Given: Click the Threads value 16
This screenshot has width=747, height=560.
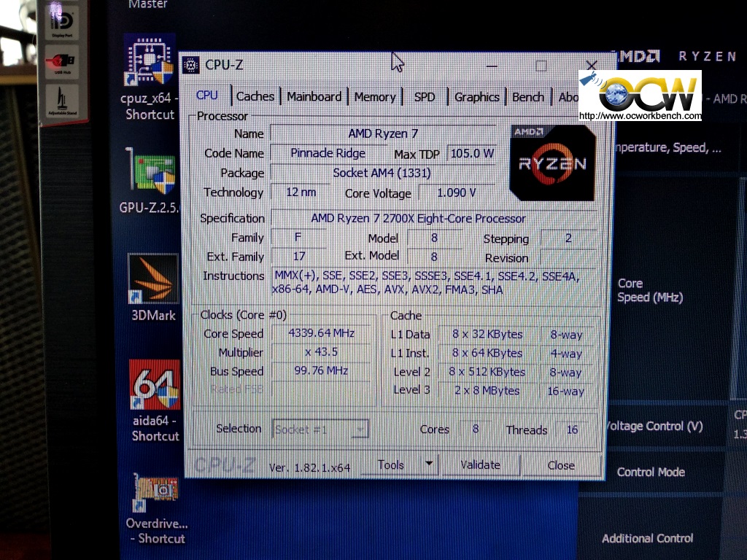Looking at the screenshot, I should (572, 429).
